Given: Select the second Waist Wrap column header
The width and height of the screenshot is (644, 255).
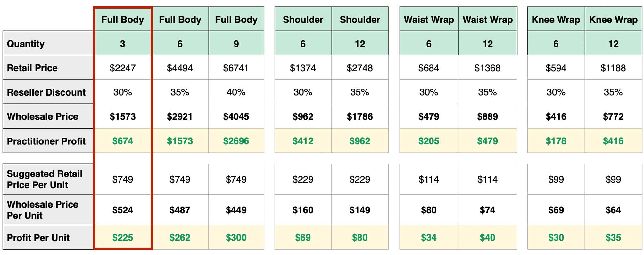Looking at the screenshot, I should coord(488,20).
